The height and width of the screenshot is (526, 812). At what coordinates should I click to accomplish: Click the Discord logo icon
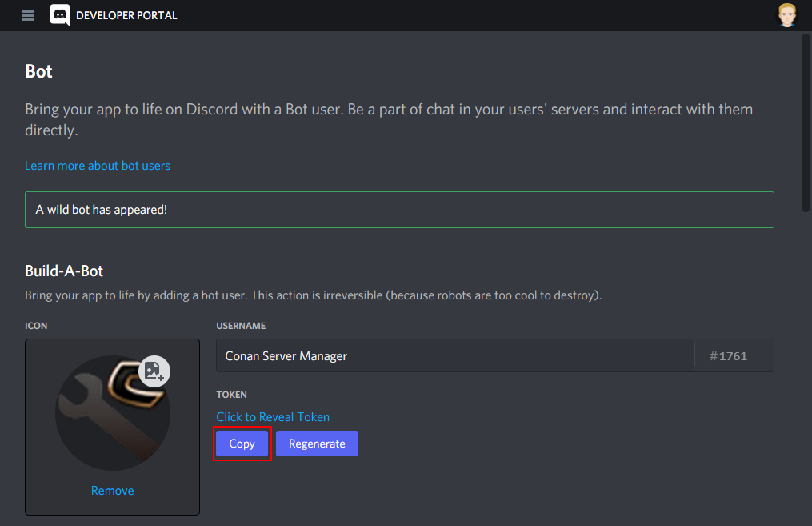60,15
